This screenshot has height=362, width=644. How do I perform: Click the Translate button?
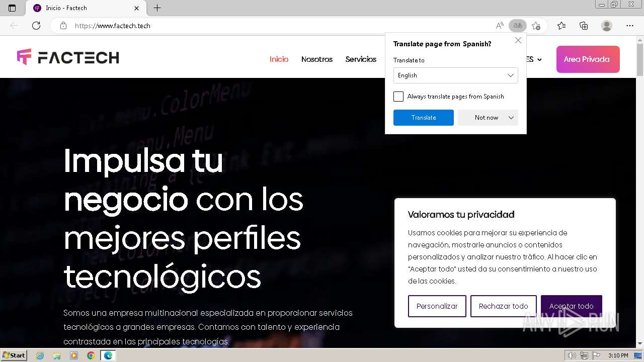tap(424, 118)
